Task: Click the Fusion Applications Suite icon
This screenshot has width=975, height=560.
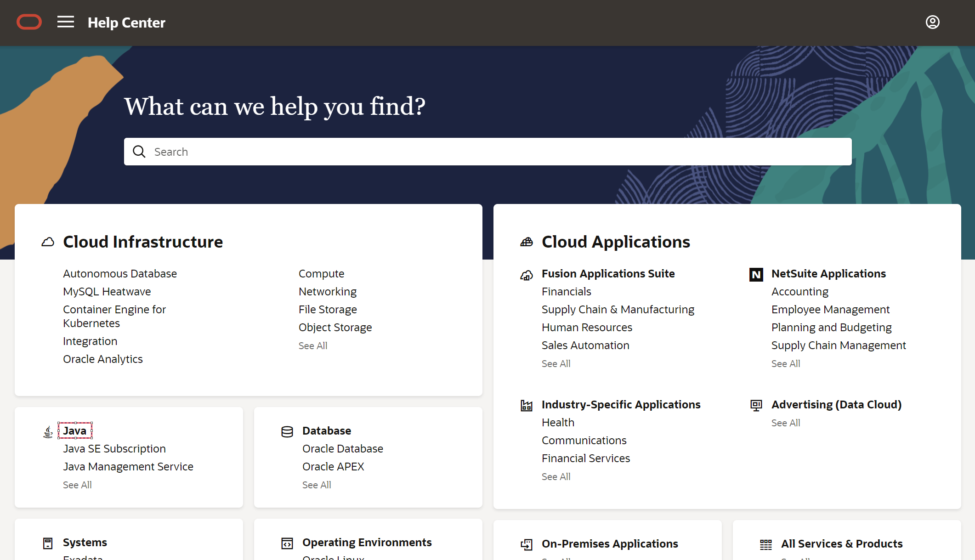Action: point(527,275)
